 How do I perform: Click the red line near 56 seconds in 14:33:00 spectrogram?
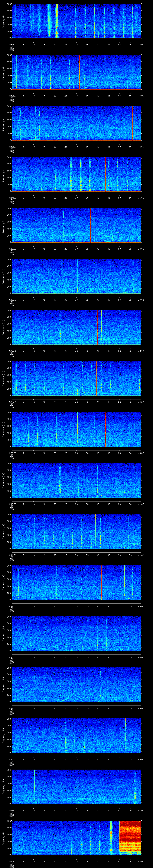point(133,123)
